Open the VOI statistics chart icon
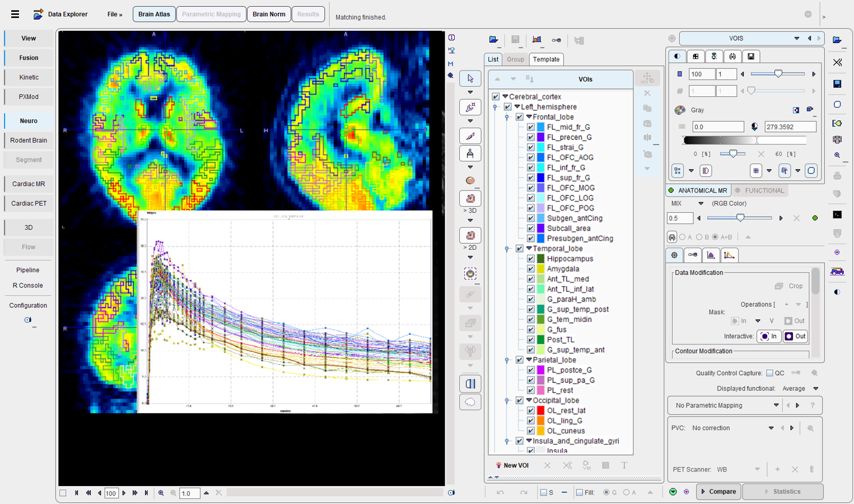This screenshot has height=504, width=854. pyautogui.click(x=536, y=40)
